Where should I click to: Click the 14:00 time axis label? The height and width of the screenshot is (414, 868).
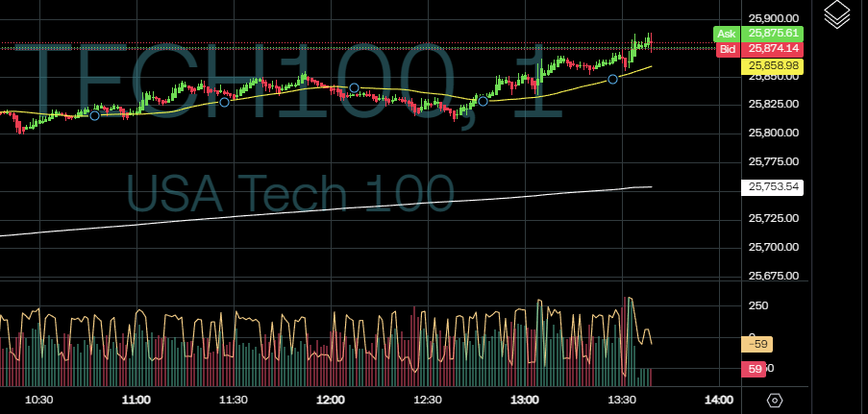(x=719, y=400)
